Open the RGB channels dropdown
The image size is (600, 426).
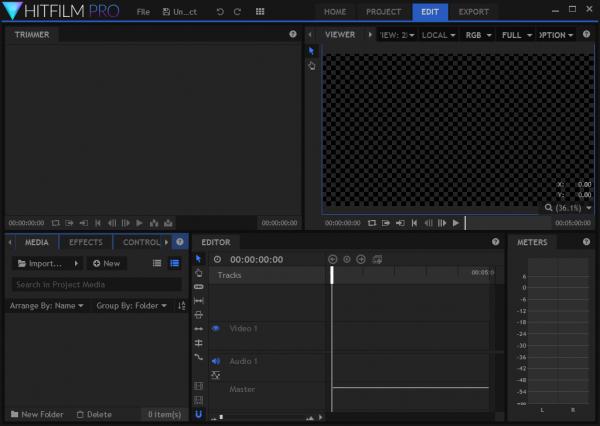(x=478, y=35)
